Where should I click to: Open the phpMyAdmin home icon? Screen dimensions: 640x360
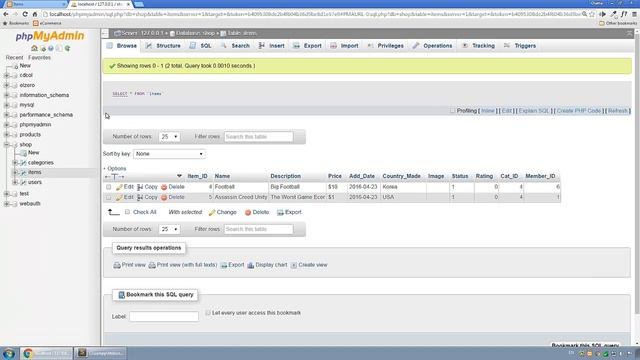pyautogui.click(x=34, y=48)
